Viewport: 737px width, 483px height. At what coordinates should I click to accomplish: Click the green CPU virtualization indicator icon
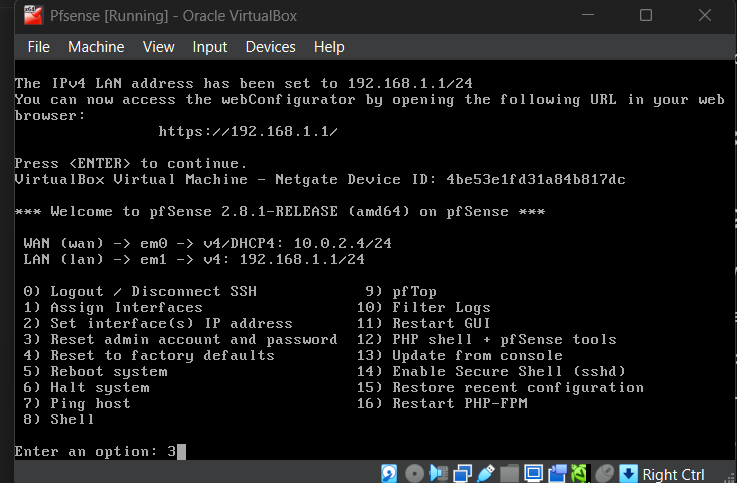580,474
